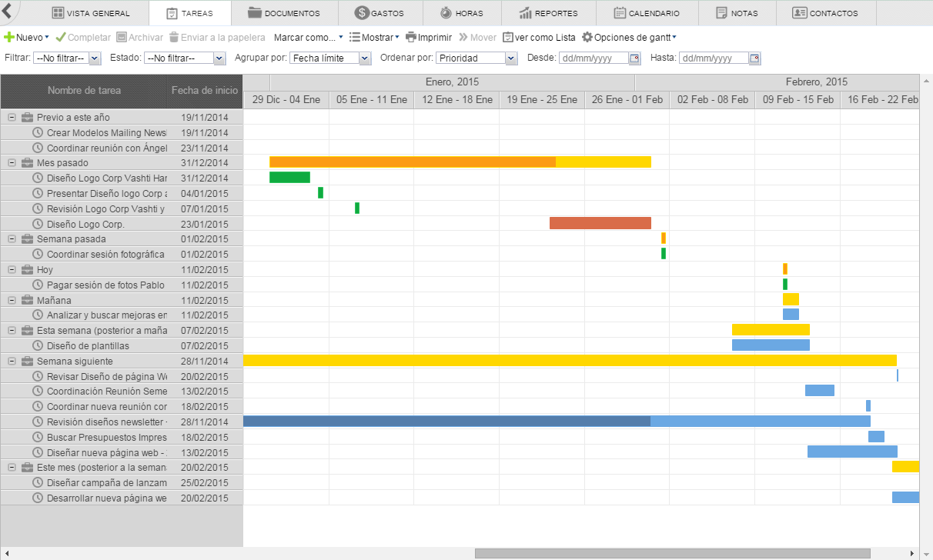Open the 'Agrupar por' Fecha límite dropdown
Viewport: 933px width, 560px height.
(365, 58)
